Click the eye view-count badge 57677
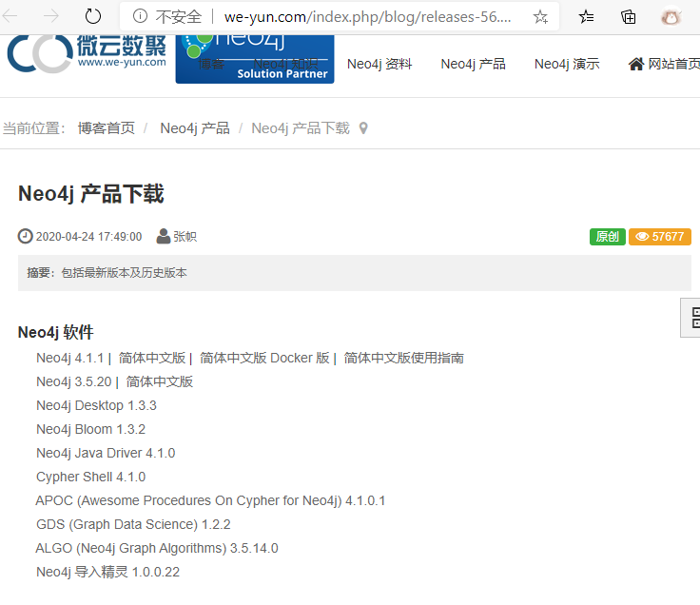This screenshot has width=700, height=605. [660, 237]
